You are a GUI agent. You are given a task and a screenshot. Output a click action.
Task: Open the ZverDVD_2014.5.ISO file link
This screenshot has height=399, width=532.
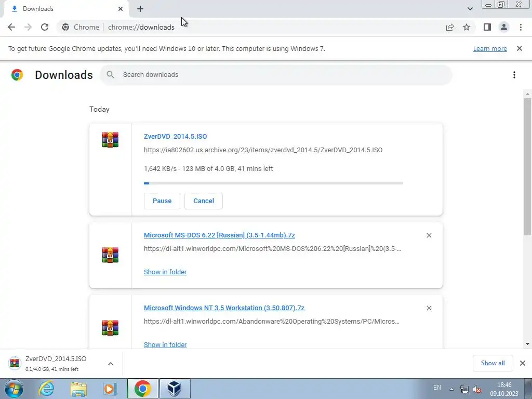[176, 137]
